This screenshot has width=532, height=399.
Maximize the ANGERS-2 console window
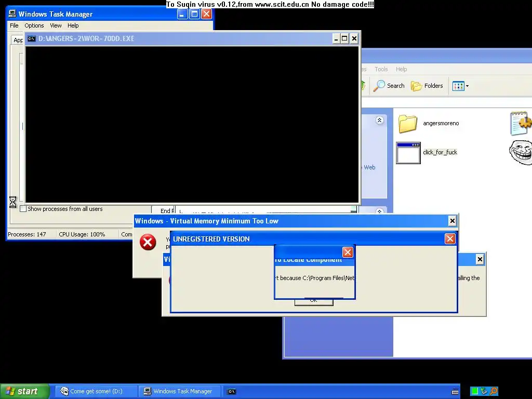point(345,38)
